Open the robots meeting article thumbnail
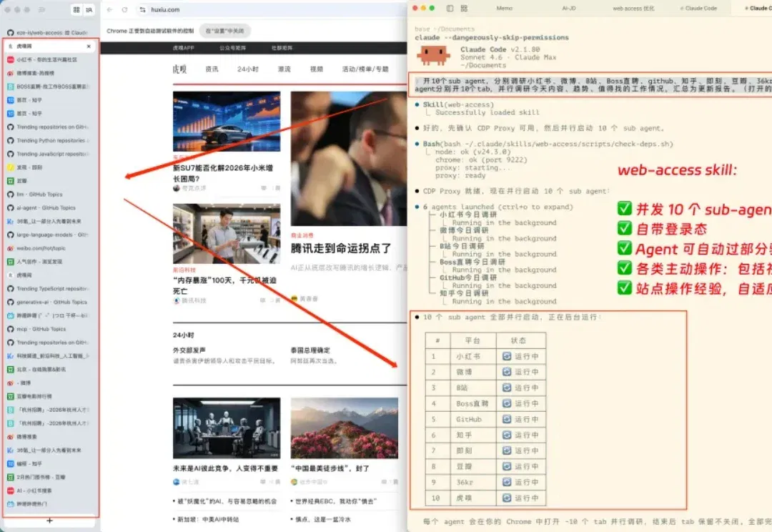 (227, 428)
